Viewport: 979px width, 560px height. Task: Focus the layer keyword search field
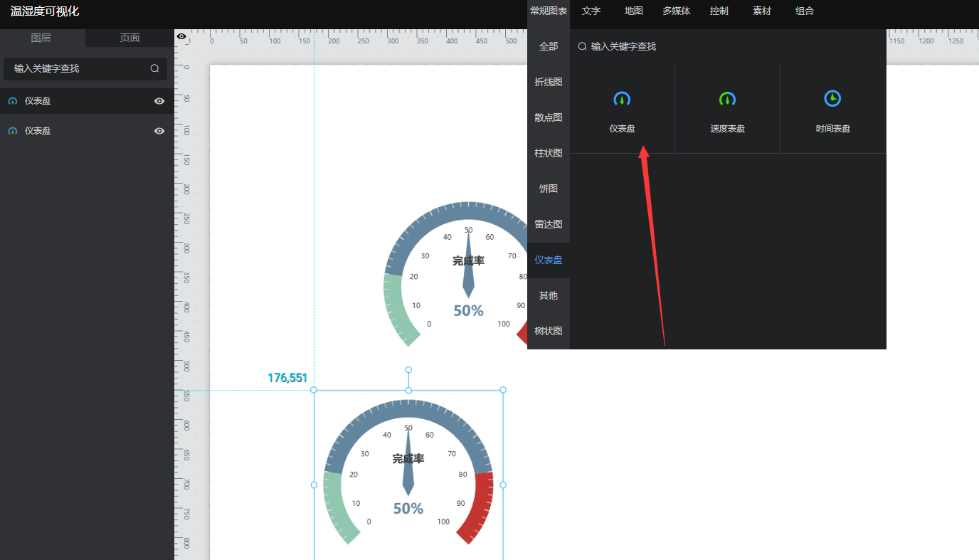pyautogui.click(x=78, y=69)
